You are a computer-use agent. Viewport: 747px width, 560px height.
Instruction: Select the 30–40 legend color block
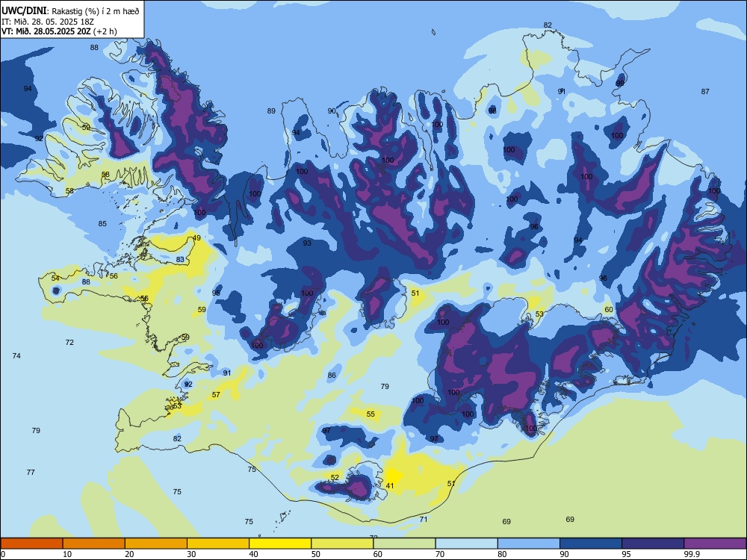[x=218, y=544]
